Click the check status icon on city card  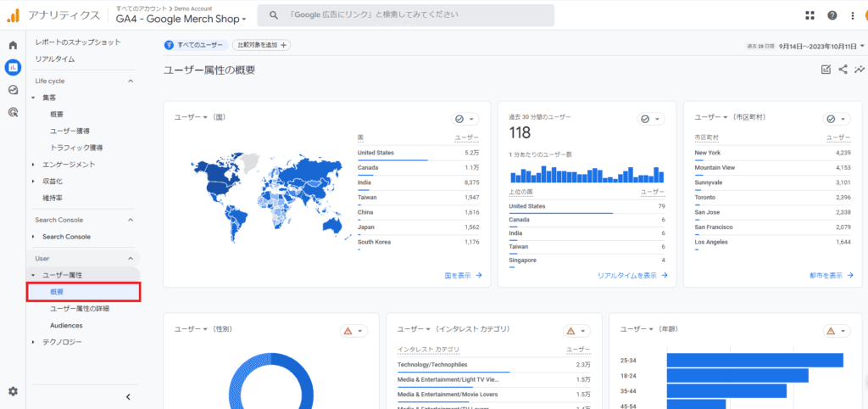831,119
